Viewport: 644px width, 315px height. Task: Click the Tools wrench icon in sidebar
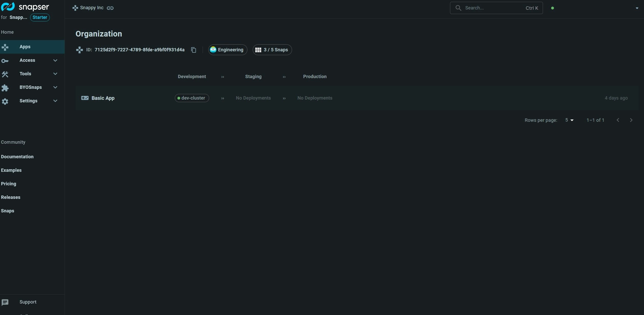(x=5, y=74)
